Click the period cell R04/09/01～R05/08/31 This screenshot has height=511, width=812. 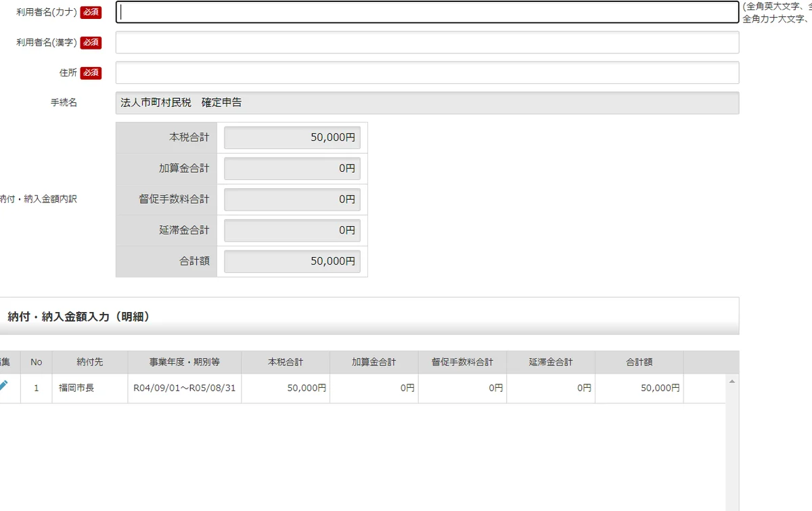(x=185, y=388)
